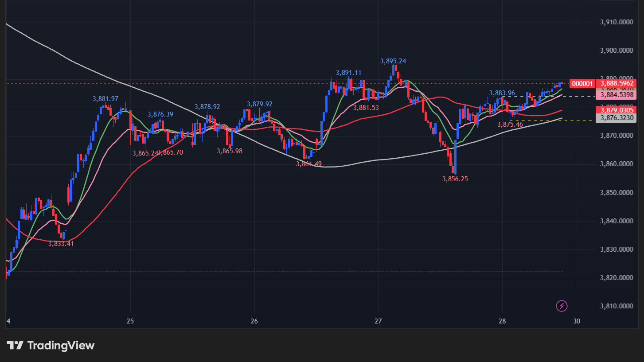This screenshot has height=362, width=644.
Task: Click the 3,861.49 low annotation
Action: coord(309,164)
